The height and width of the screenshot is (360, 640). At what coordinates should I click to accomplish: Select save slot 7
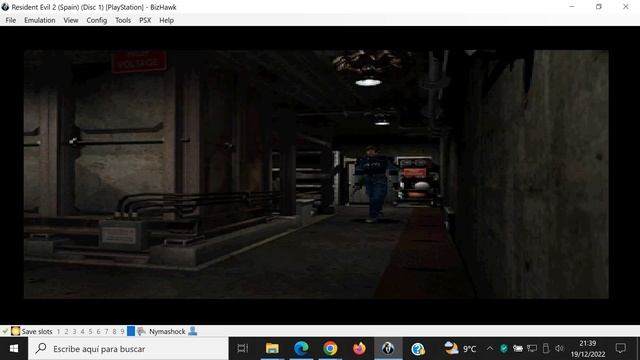pos(106,331)
